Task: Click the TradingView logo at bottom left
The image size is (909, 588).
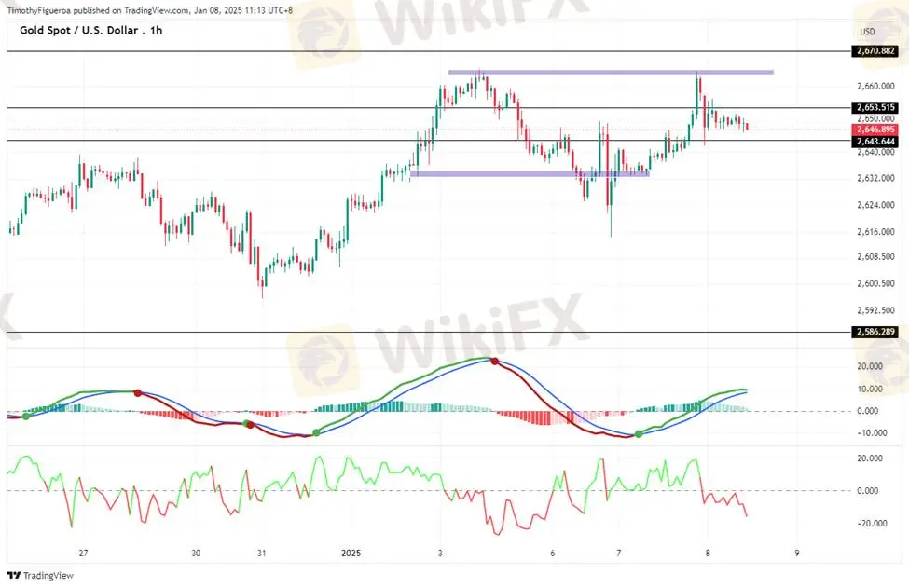Action: pyautogui.click(x=40, y=575)
